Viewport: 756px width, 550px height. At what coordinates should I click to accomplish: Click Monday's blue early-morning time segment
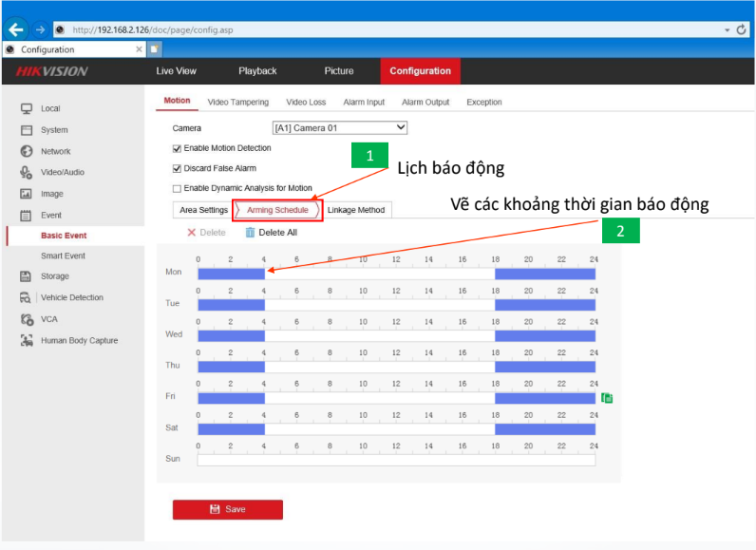pyautogui.click(x=231, y=274)
